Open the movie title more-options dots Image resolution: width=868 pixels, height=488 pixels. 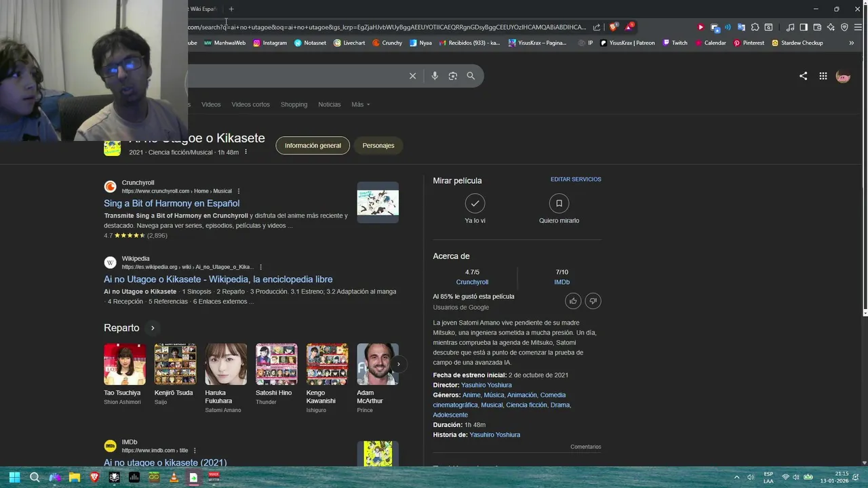tap(245, 152)
